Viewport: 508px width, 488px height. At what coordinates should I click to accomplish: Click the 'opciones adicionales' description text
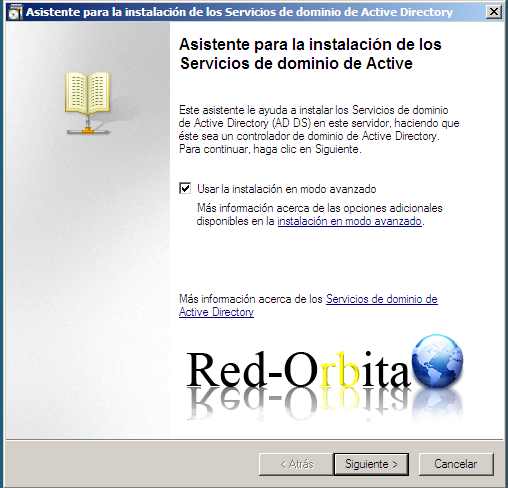tap(319, 215)
